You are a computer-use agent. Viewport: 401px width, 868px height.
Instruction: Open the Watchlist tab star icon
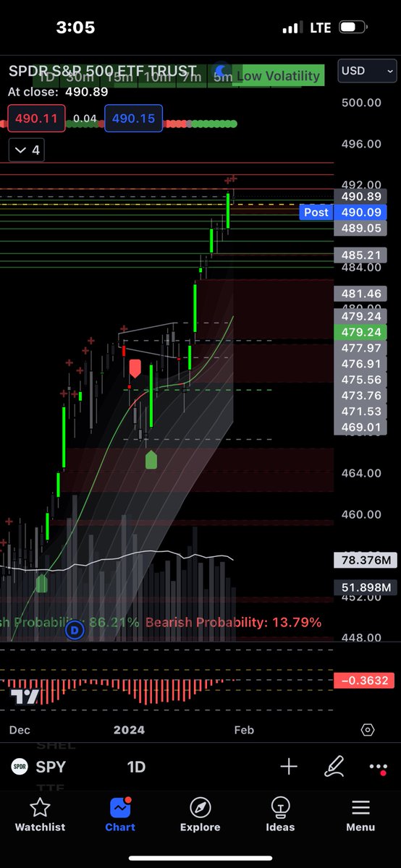(x=41, y=807)
